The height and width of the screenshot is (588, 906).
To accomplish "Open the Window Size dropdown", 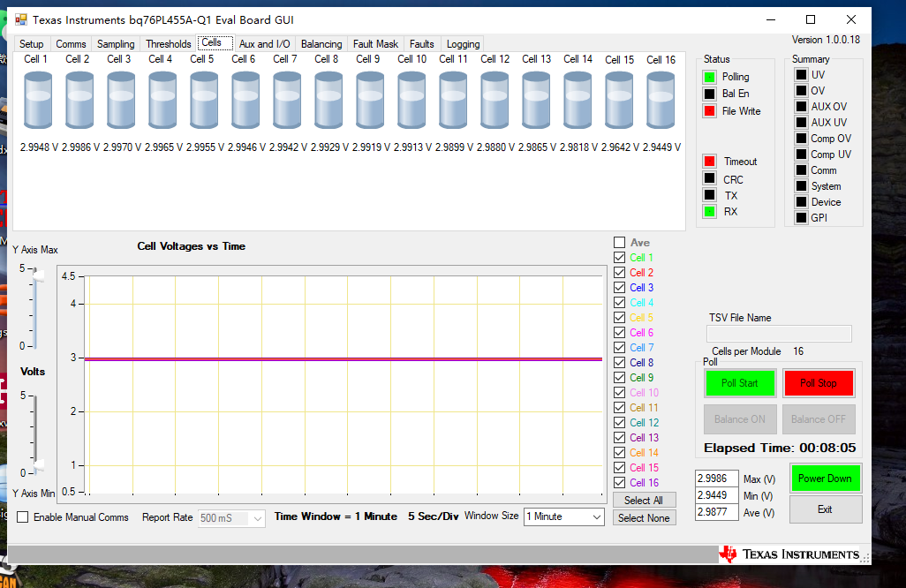I will pos(564,517).
